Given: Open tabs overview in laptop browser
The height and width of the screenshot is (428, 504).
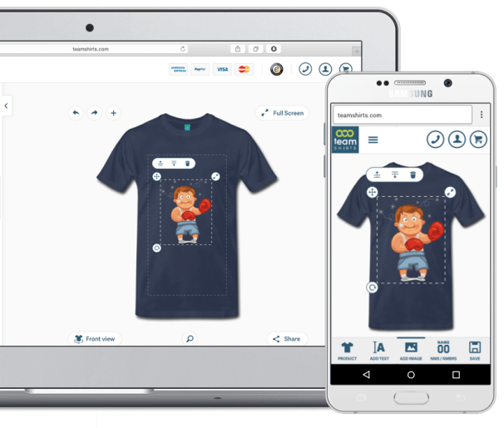Looking at the screenshot, I should [x=256, y=49].
